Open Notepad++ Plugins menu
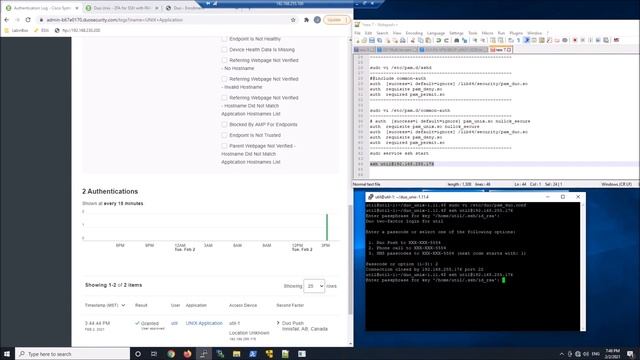This screenshot has height=360, width=640. [x=516, y=33]
